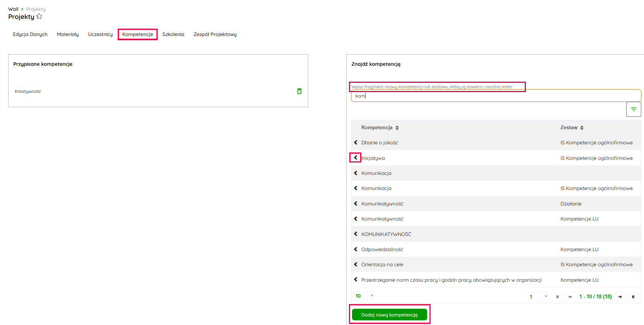Open the page number dropdown
The width and height of the screenshot is (644, 325).
click(x=538, y=297)
